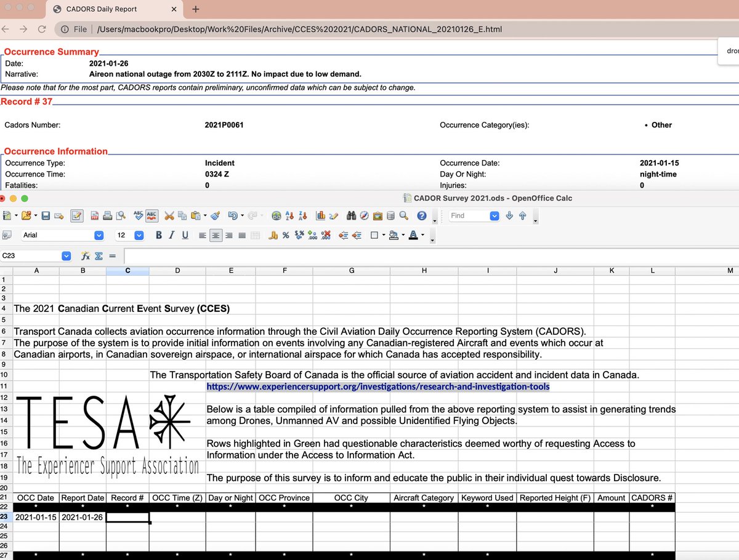Toggle AutoSpellcheck in the toolbar
The height and width of the screenshot is (560, 739).
pos(151,216)
